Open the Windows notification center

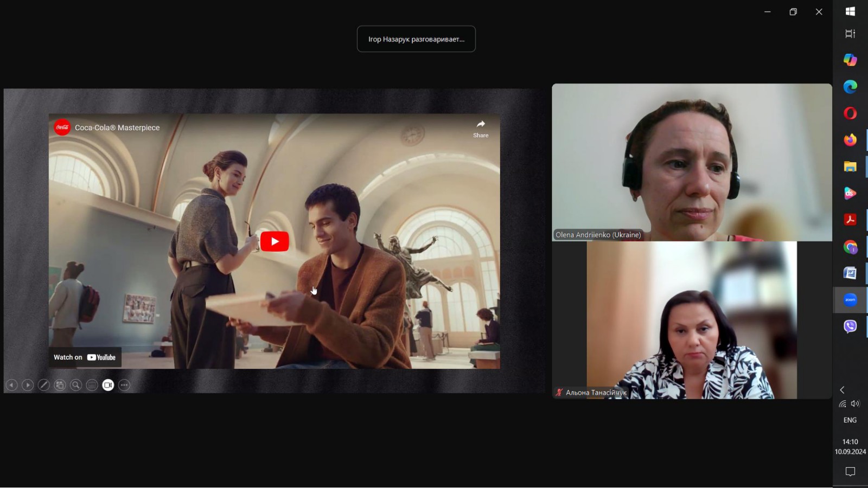pos(850,472)
